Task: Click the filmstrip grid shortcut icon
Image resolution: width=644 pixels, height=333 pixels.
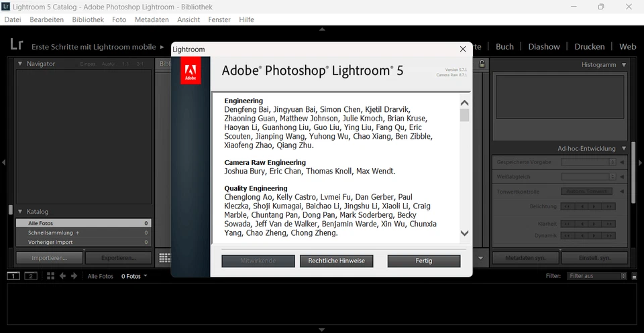Action: point(50,276)
